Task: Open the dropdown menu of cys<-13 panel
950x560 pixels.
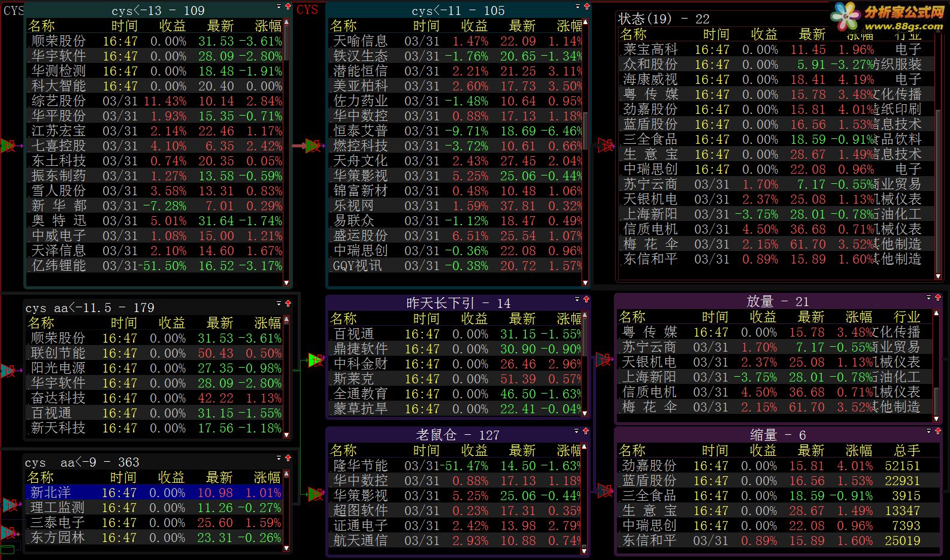Action: tap(279, 7)
